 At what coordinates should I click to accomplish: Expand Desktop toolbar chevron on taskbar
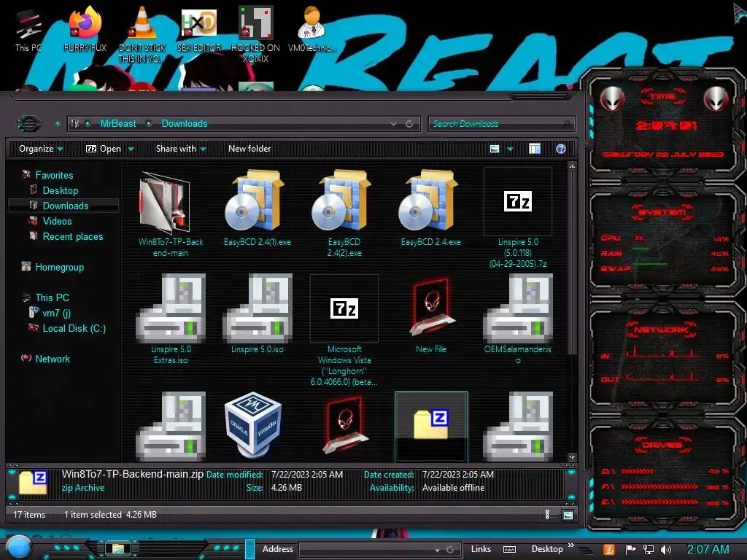570,545
